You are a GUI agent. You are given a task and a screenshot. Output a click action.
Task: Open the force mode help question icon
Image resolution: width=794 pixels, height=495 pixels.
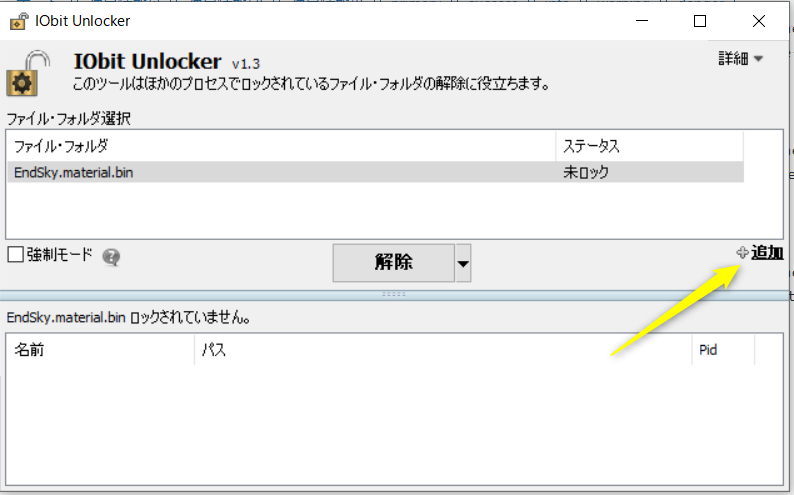pos(111,257)
